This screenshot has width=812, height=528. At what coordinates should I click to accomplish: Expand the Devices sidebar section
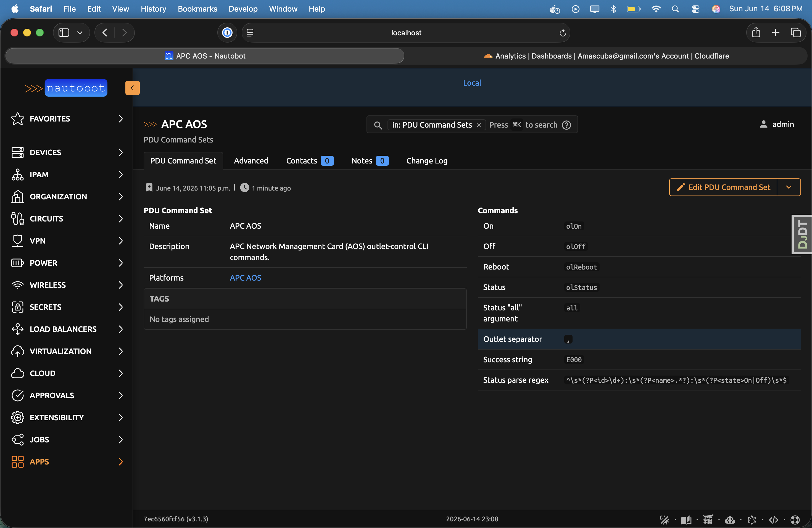pyautogui.click(x=66, y=152)
